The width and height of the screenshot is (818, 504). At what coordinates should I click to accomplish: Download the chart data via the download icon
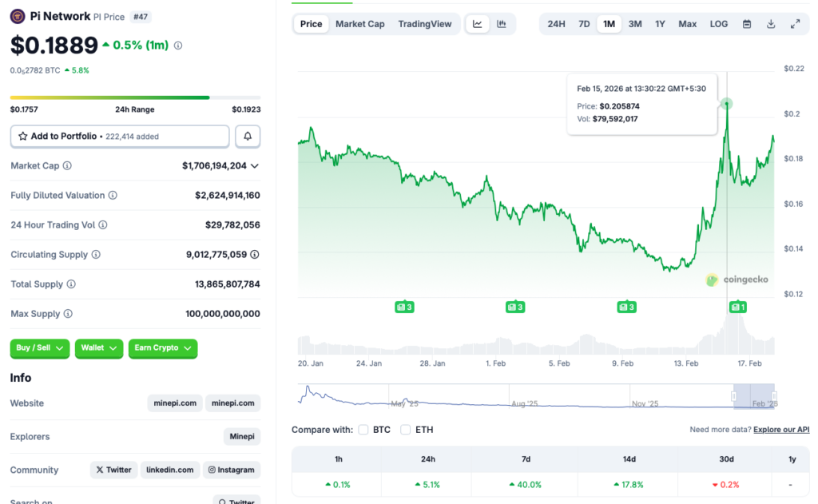[x=770, y=24]
